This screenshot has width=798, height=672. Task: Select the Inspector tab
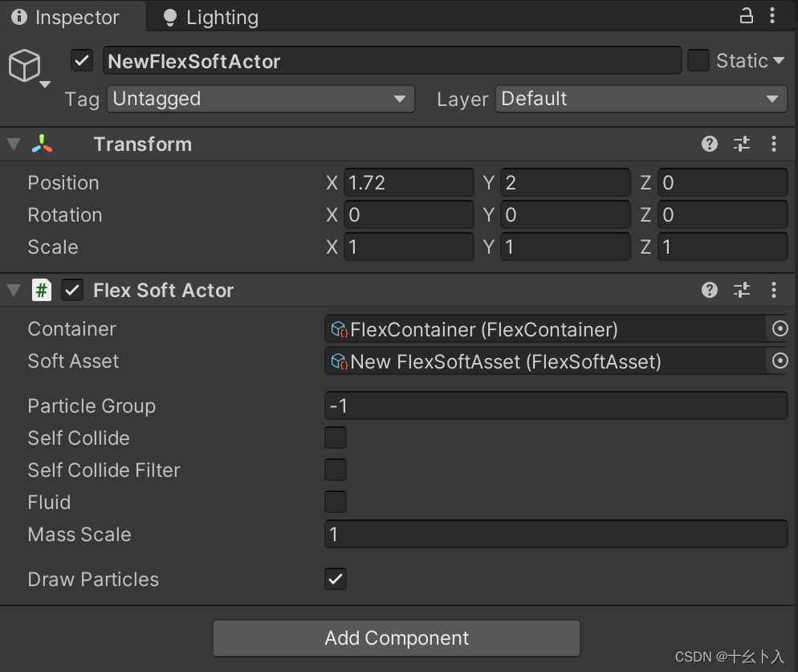pos(72,16)
